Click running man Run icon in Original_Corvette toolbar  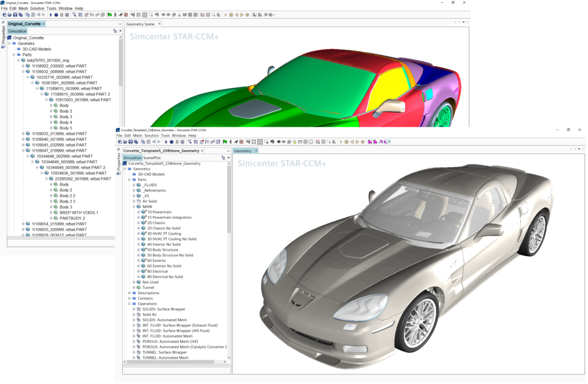tap(121, 14)
